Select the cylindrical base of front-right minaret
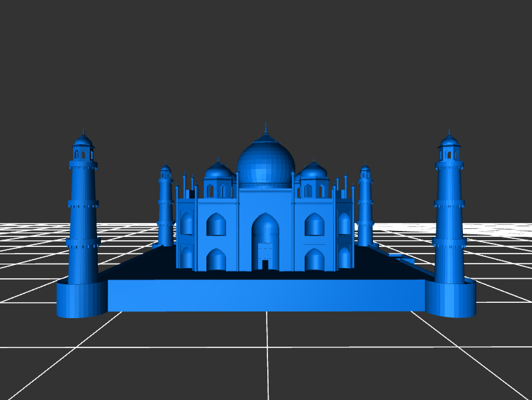 (450, 298)
